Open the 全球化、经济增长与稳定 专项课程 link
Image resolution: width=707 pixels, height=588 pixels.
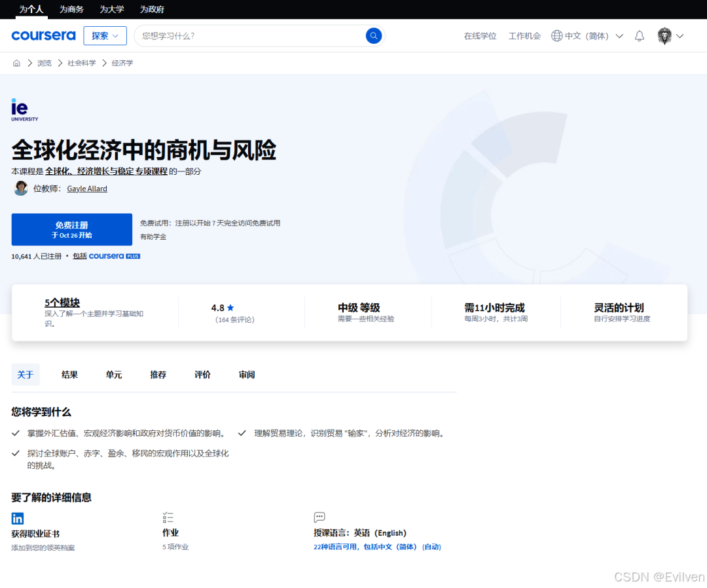click(x=106, y=172)
